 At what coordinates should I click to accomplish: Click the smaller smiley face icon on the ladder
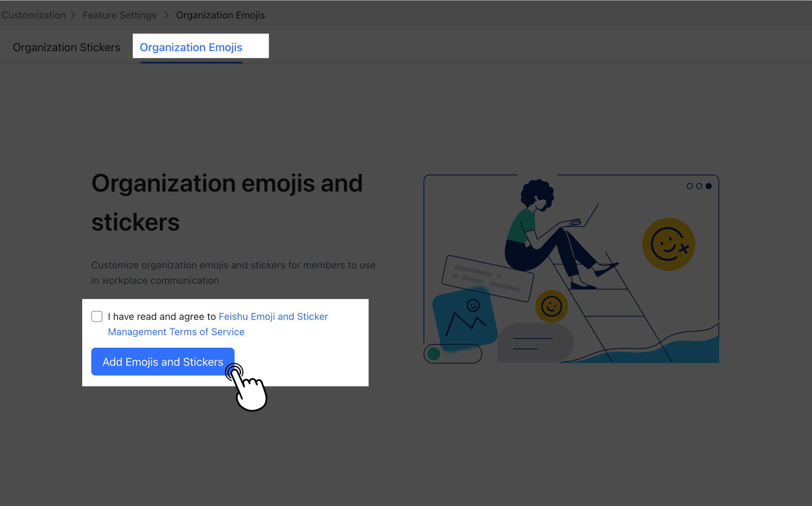(x=551, y=307)
